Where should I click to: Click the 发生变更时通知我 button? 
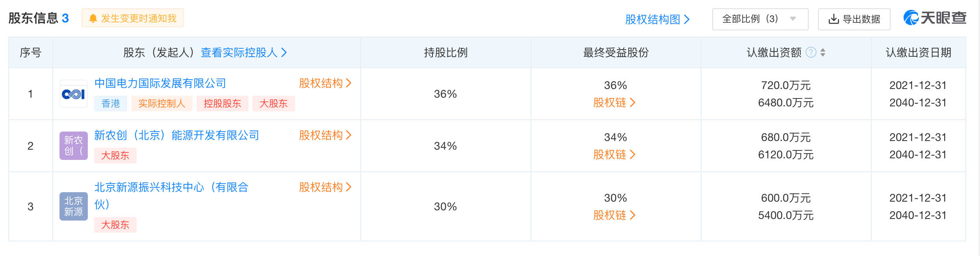click(133, 19)
